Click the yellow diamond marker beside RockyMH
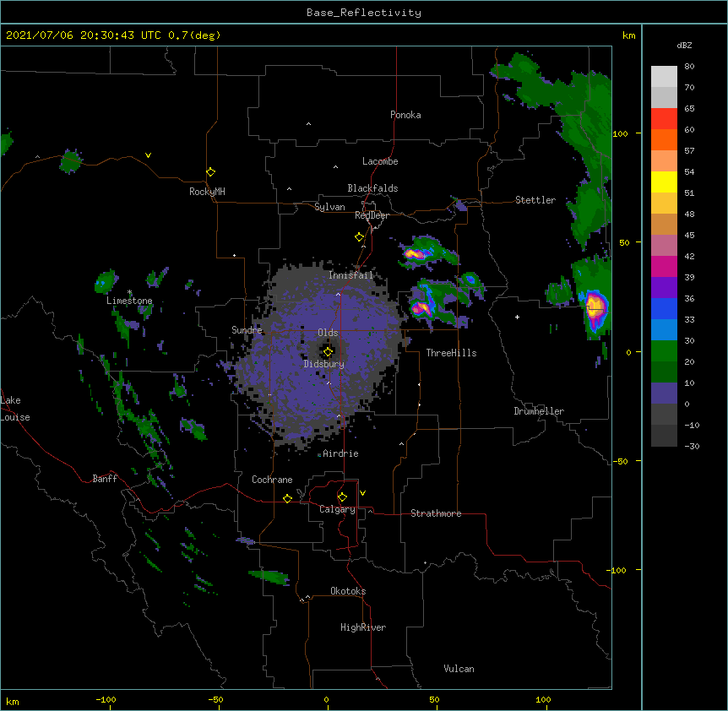 coord(210,172)
